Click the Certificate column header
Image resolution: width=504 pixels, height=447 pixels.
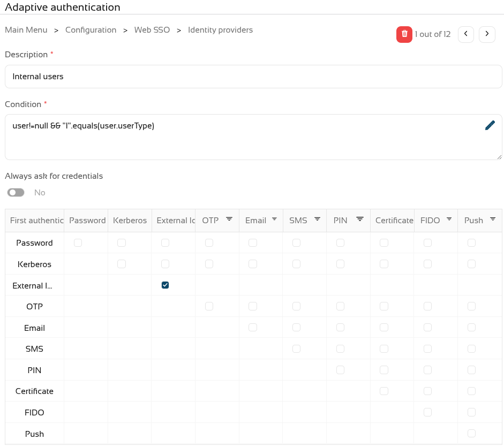(392, 221)
